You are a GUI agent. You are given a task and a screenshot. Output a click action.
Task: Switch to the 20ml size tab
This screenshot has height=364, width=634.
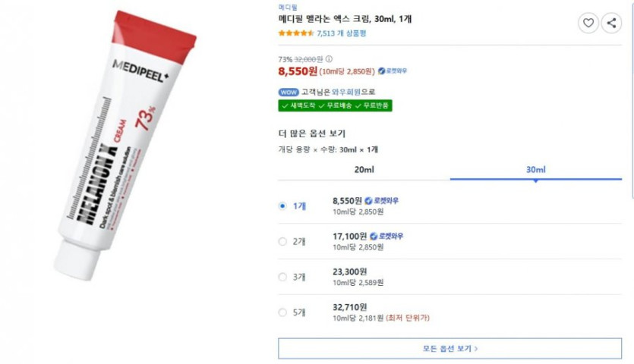click(364, 170)
